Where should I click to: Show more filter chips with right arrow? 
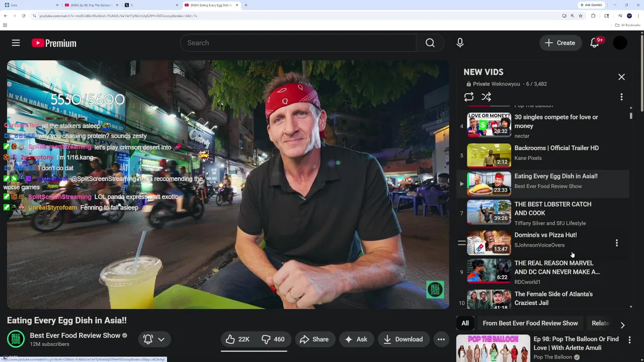tap(622, 325)
